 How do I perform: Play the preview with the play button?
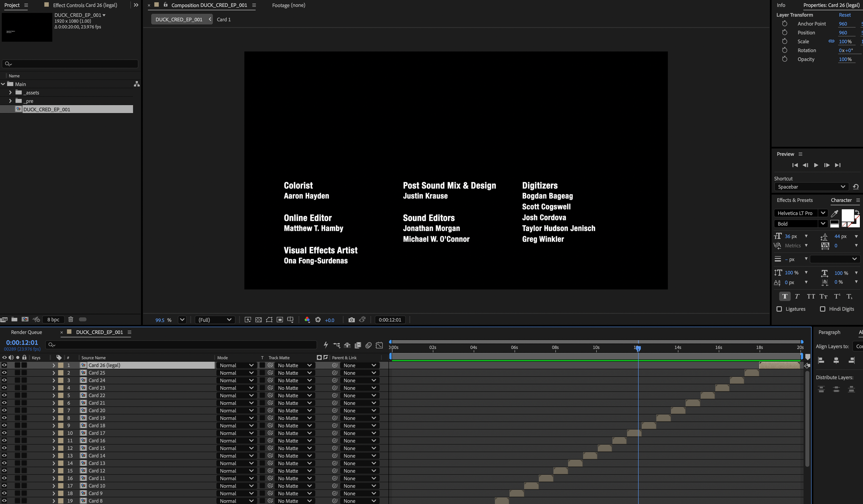[x=816, y=165]
